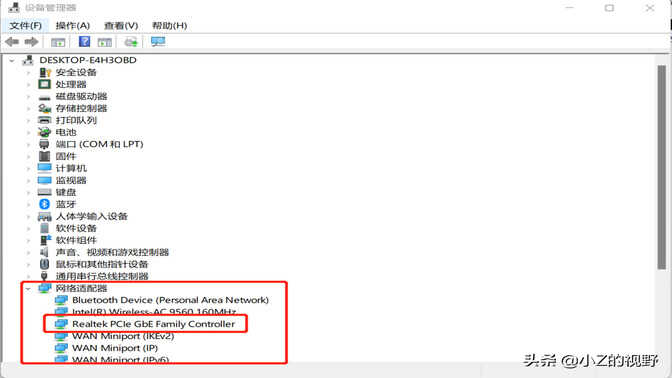Select the 蓝牙 label text
The height and width of the screenshot is (378, 672).
point(66,204)
